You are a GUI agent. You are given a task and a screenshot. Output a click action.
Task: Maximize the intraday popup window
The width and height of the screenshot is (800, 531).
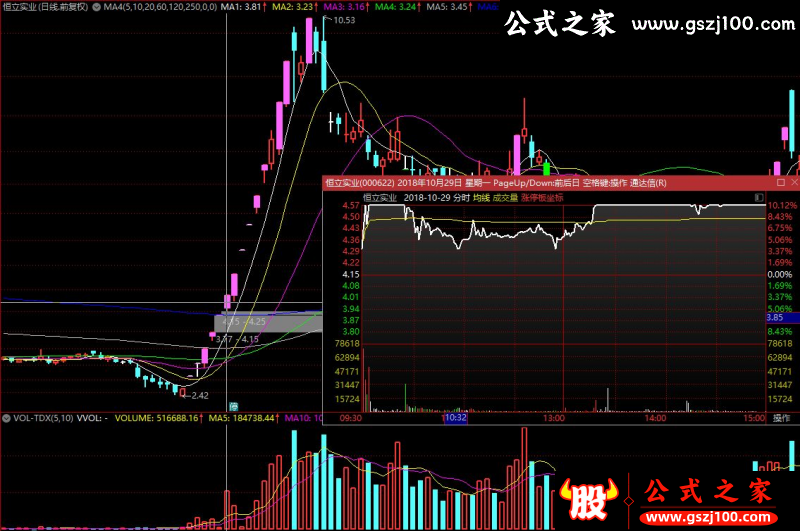tap(781, 183)
